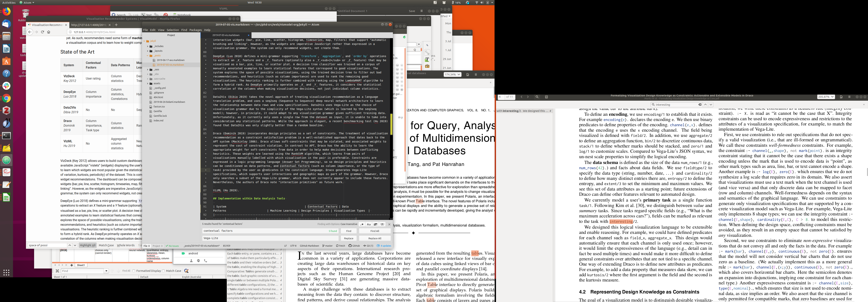This screenshot has width=868, height=302.
Task: Click search magnifier in Draco PDF viewer
Action: [x=537, y=97]
